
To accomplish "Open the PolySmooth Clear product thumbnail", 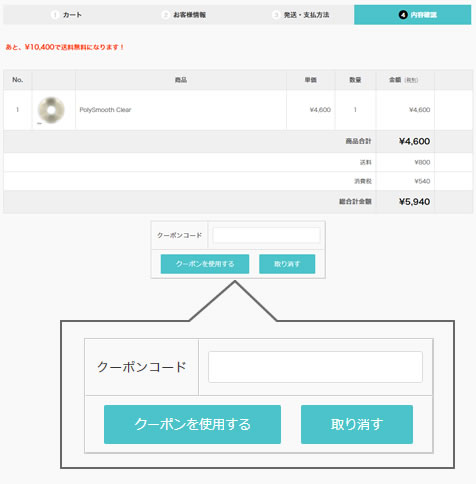I will coord(51,110).
